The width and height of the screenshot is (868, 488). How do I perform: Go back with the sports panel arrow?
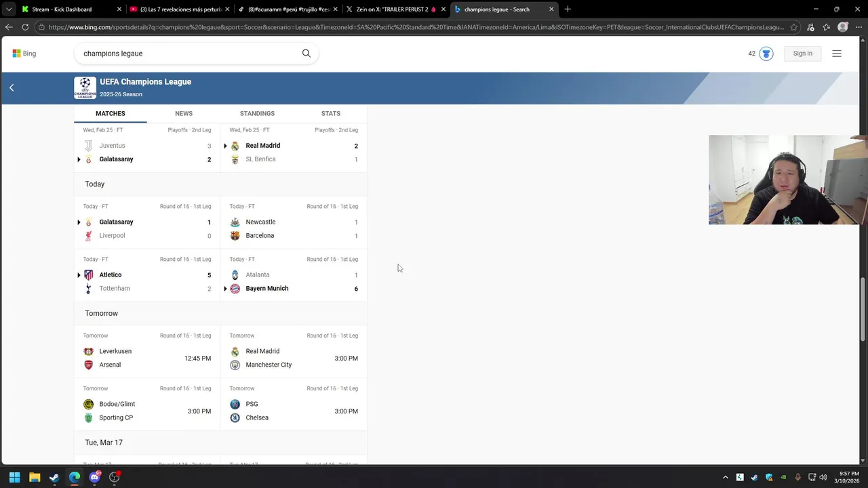point(12,87)
